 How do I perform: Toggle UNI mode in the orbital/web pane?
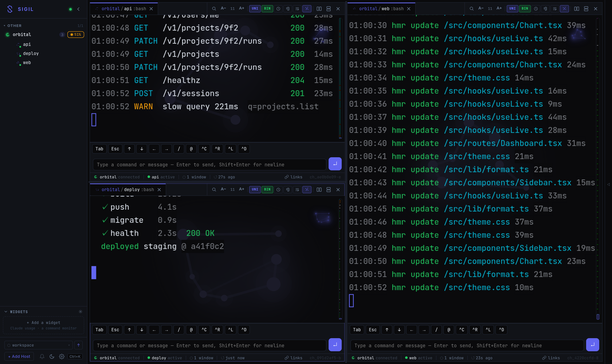click(513, 9)
